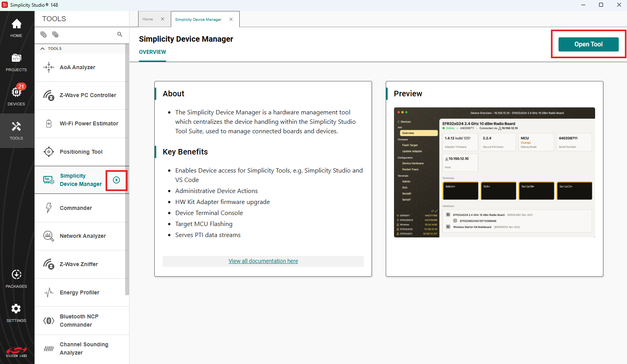Viewport: 627px width, 364px height.
Task: Go to Projects in the sidebar
Action: click(x=16, y=62)
